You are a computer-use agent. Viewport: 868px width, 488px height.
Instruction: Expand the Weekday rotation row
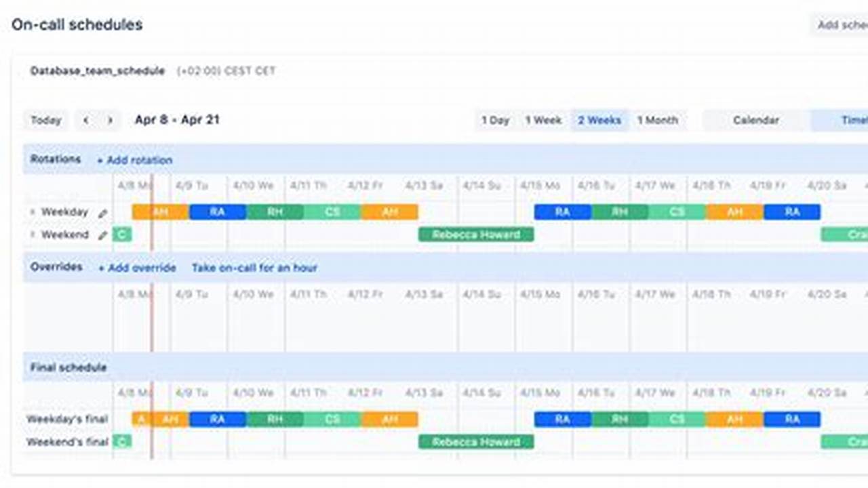[x=33, y=212]
